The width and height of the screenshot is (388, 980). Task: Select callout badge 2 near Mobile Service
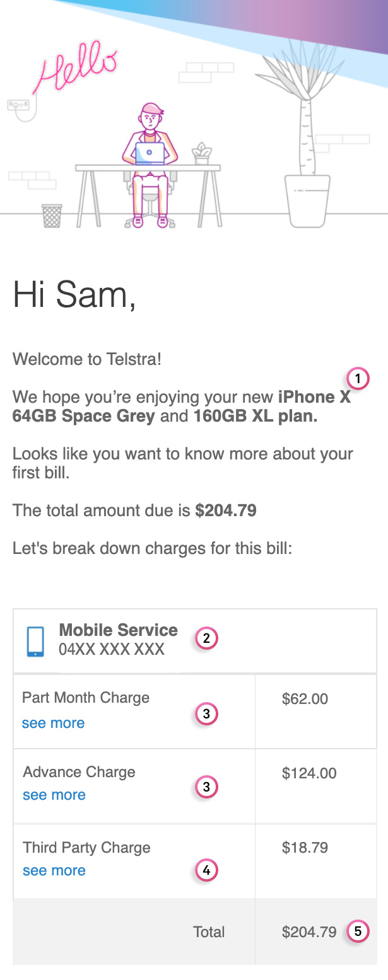coord(205,638)
